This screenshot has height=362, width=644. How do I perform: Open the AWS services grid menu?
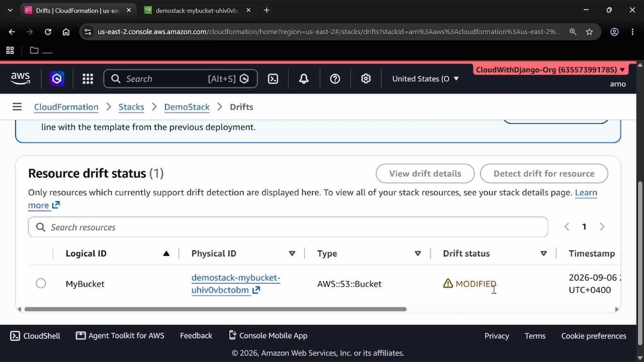coord(88,79)
